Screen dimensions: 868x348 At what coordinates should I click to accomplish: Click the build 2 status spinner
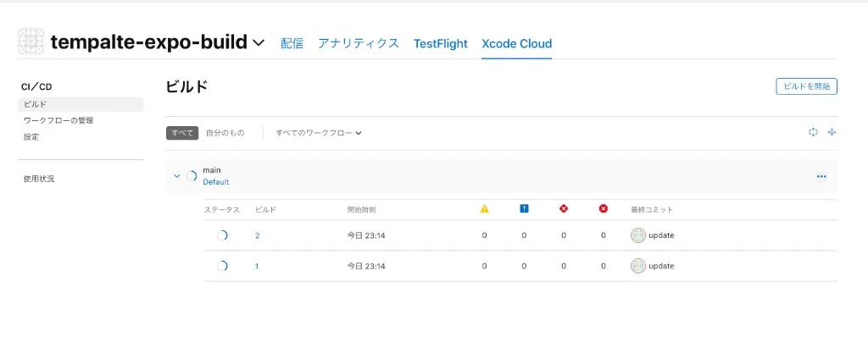pyautogui.click(x=221, y=235)
